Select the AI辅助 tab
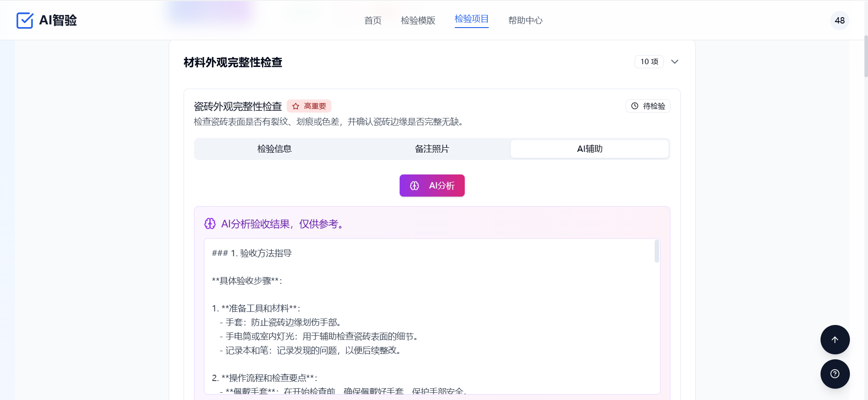 [590, 149]
